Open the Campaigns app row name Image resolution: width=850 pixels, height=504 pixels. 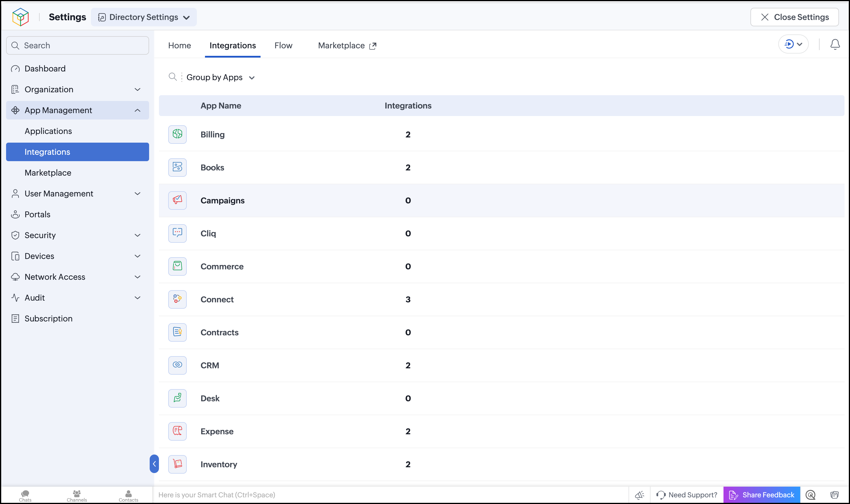pyautogui.click(x=222, y=201)
